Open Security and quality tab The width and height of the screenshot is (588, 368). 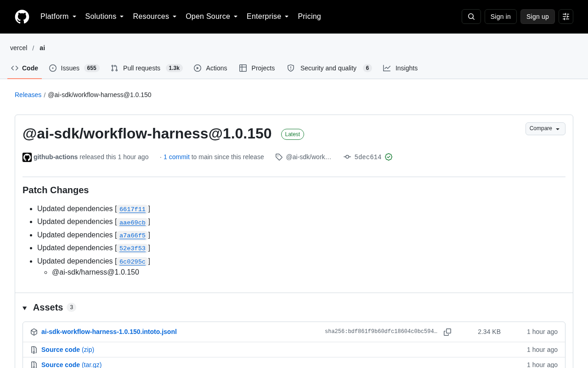click(329, 68)
